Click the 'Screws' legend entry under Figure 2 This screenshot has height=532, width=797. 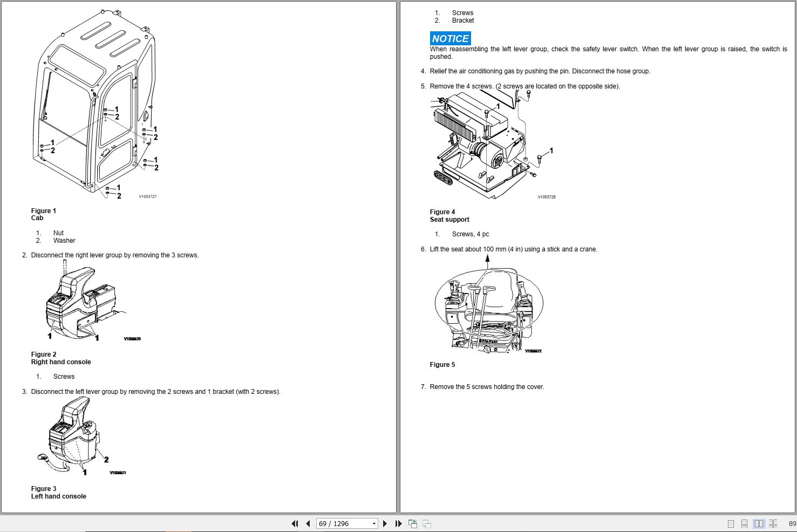(64, 377)
